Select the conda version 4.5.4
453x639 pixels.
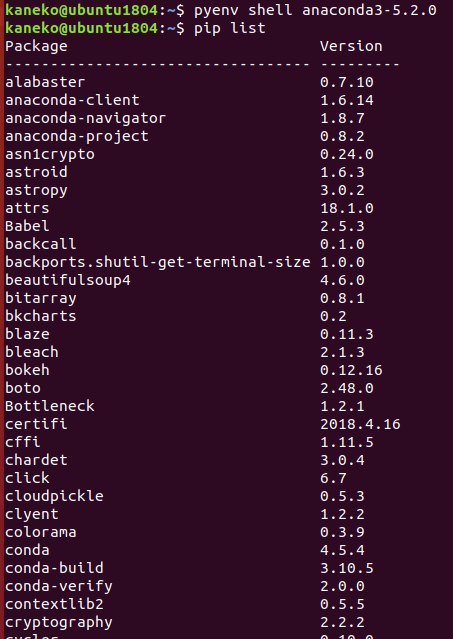pos(342,550)
